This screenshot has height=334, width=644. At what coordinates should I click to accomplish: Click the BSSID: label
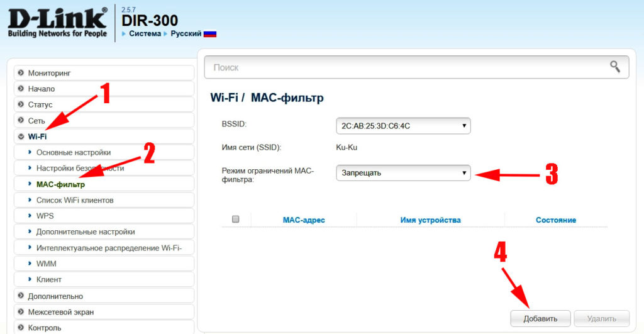click(x=234, y=124)
